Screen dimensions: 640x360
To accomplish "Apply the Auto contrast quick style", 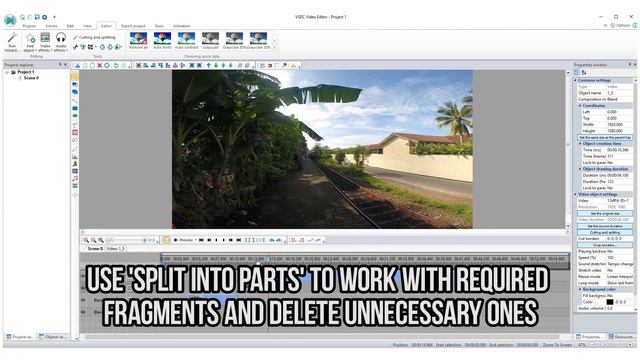I will [187, 41].
